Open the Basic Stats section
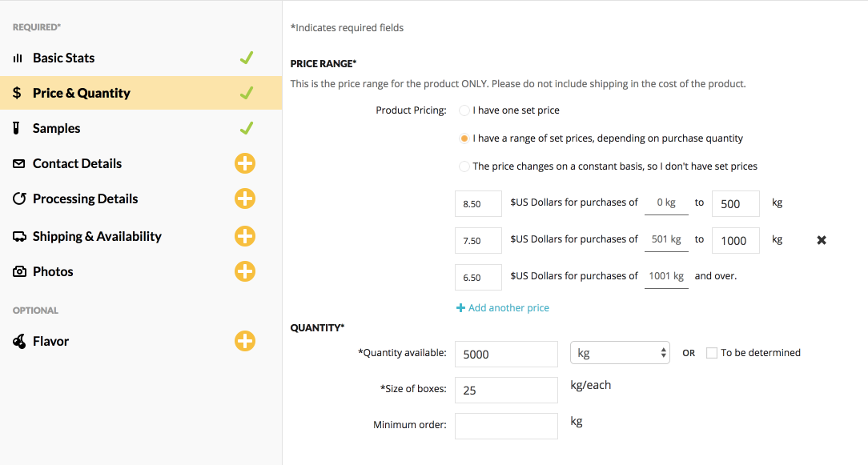Image resolution: width=868 pixels, height=465 pixels. click(63, 58)
